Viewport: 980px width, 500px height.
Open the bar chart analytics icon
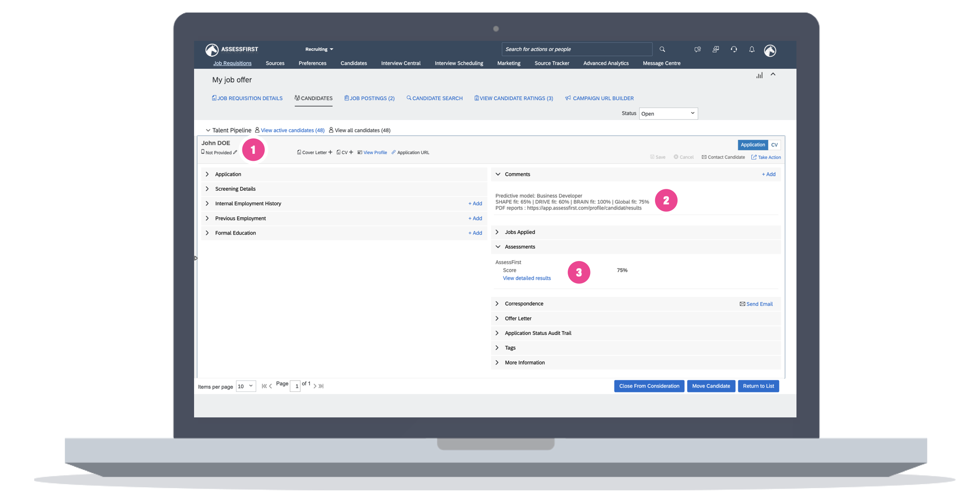759,76
